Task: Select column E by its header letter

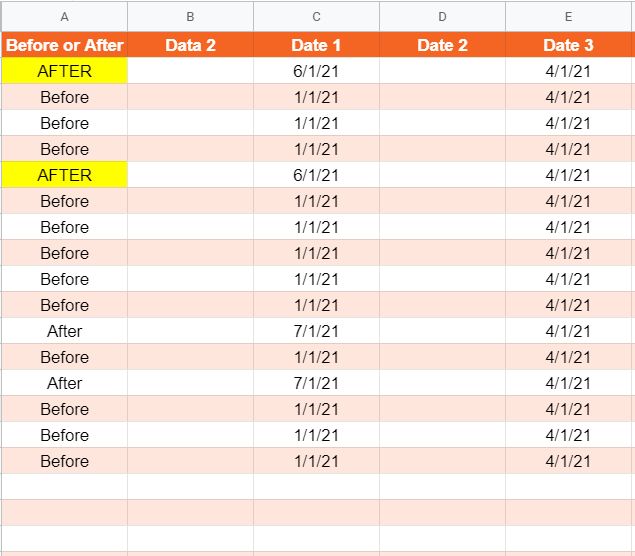Action: 569,17
